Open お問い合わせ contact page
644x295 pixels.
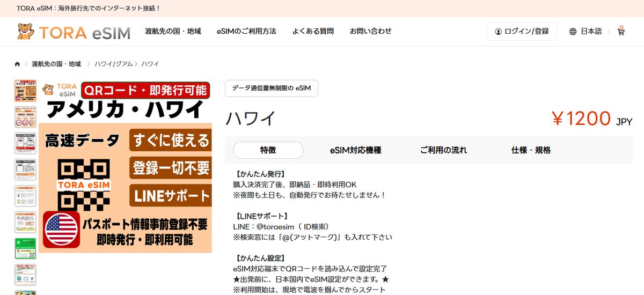[x=370, y=31]
